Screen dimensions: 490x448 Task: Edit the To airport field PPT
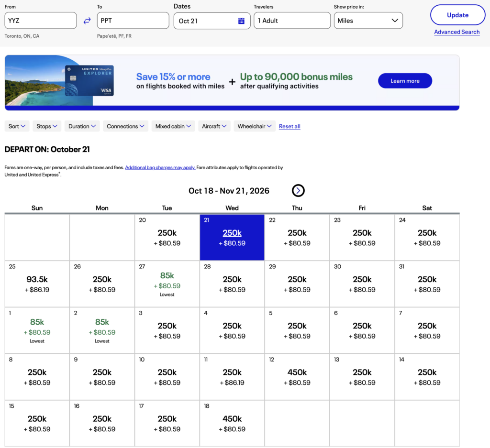[x=133, y=21]
